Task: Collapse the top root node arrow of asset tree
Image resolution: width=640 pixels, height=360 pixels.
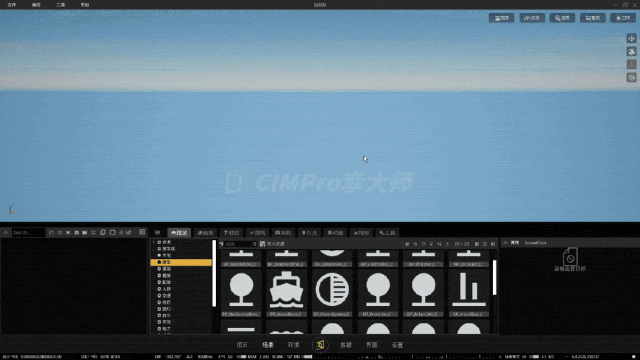Action: point(154,242)
